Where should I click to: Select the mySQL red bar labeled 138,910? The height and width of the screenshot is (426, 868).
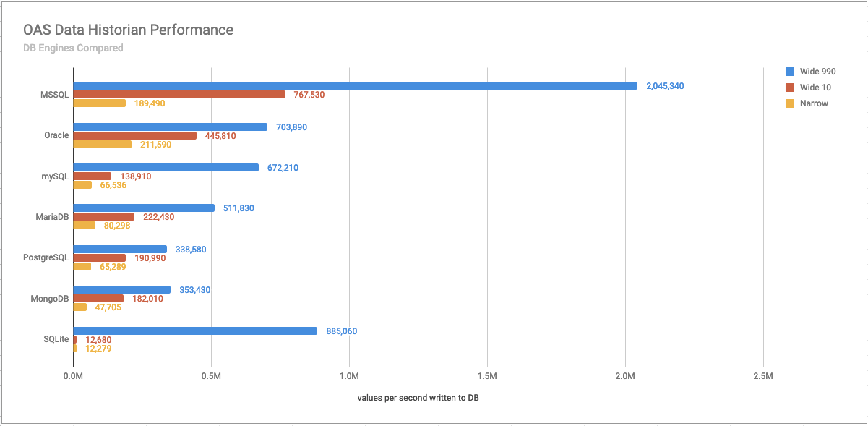click(92, 176)
